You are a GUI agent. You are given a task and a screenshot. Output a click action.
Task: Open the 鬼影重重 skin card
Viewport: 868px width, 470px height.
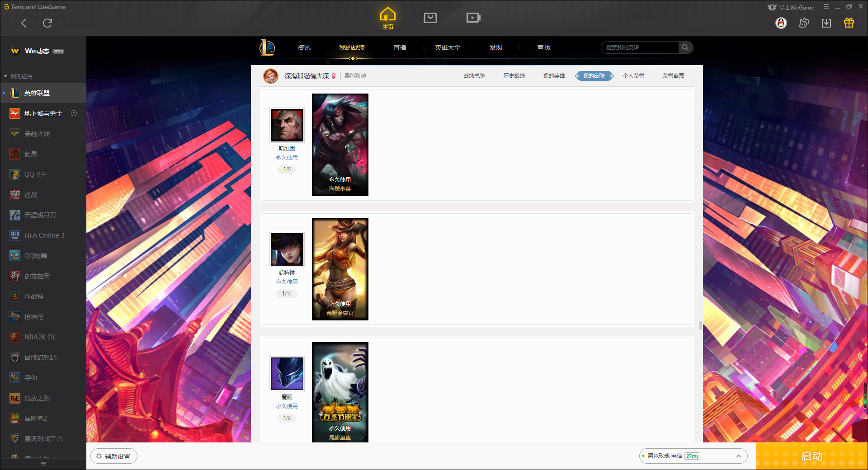340,392
